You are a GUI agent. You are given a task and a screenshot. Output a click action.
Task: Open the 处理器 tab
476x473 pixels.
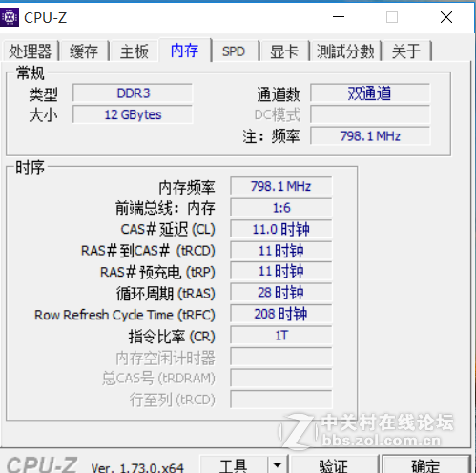coord(31,51)
